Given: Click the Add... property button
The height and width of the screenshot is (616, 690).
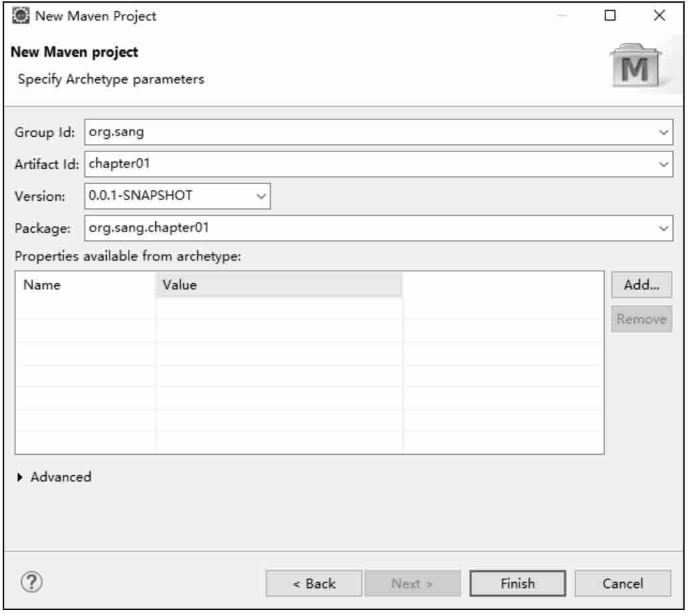Looking at the screenshot, I should tap(643, 285).
